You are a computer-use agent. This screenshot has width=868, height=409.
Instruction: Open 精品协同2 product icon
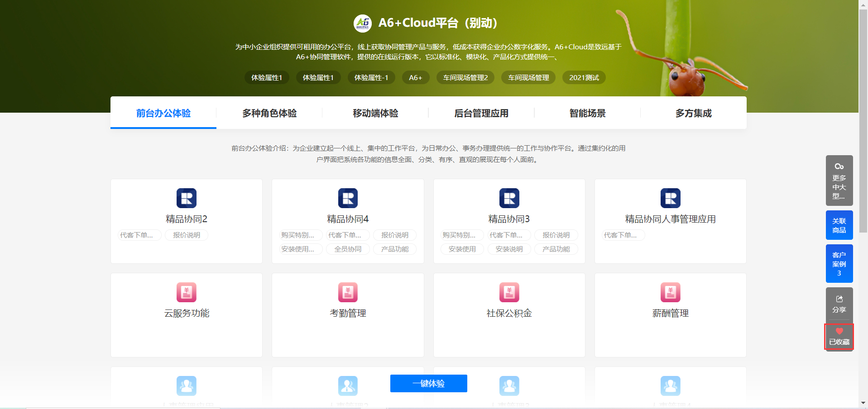(187, 198)
